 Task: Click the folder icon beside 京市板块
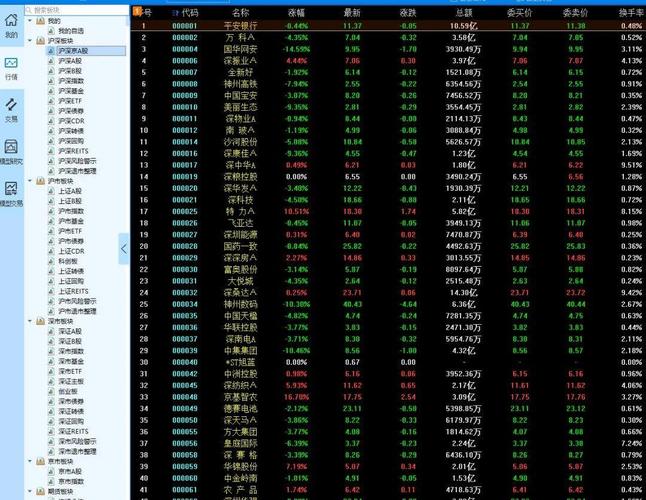tap(40, 461)
